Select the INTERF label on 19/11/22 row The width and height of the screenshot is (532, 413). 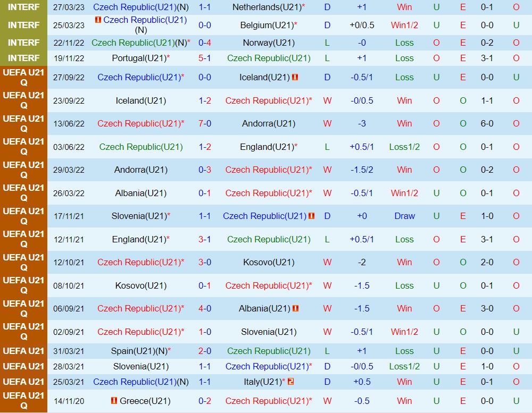(x=23, y=58)
